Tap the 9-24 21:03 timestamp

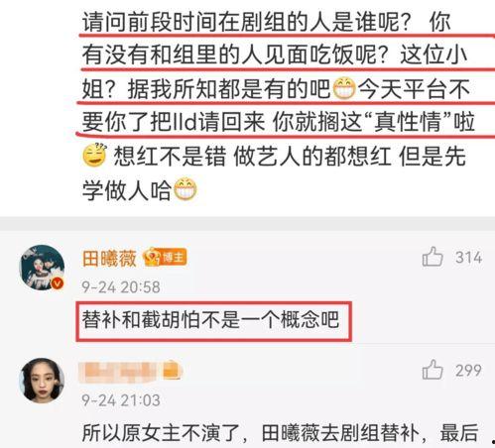tap(121, 400)
